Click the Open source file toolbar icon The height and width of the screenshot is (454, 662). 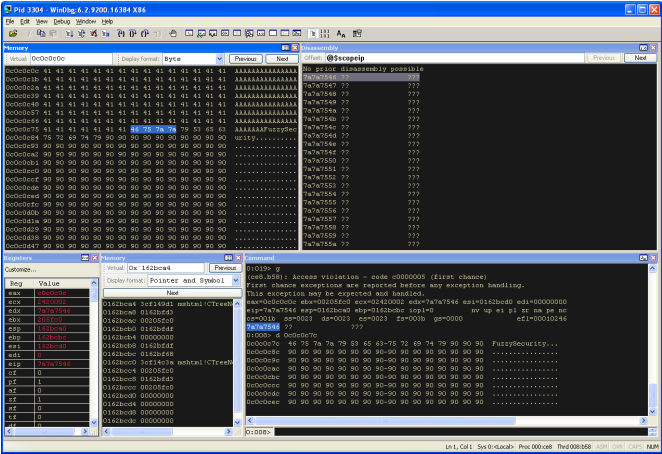point(13,33)
